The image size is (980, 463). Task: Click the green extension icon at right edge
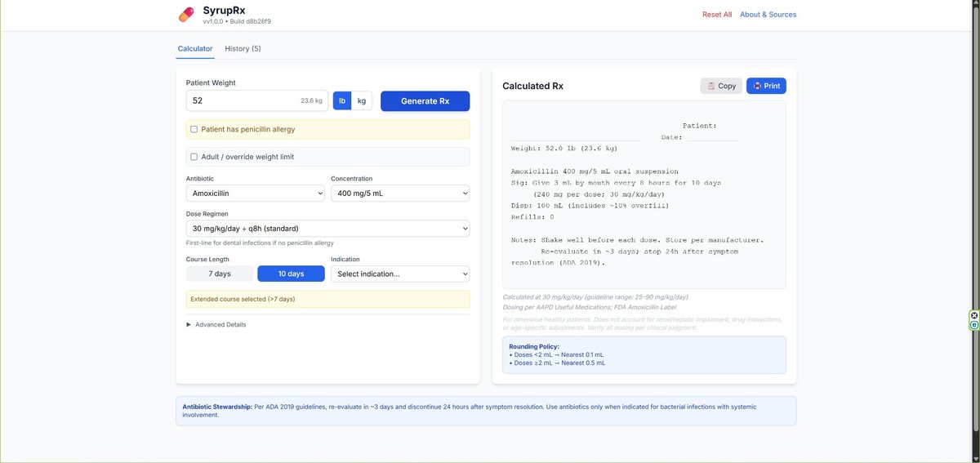974,325
